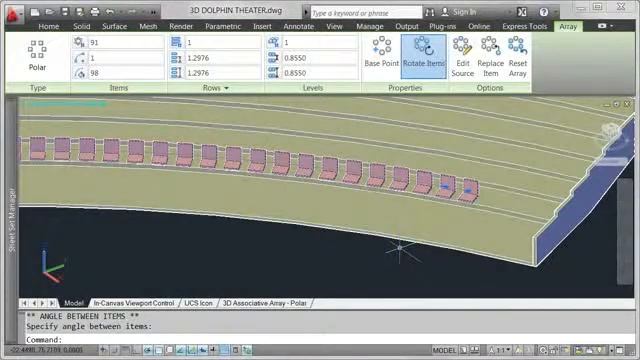Click the binoculars search icon
640x360 pixels.
click(x=429, y=12)
